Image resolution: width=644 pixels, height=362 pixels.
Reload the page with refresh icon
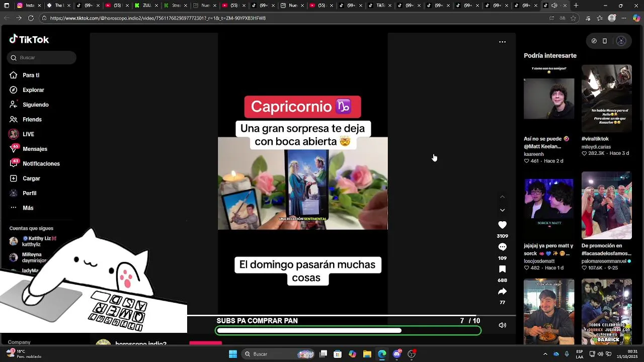click(x=31, y=18)
